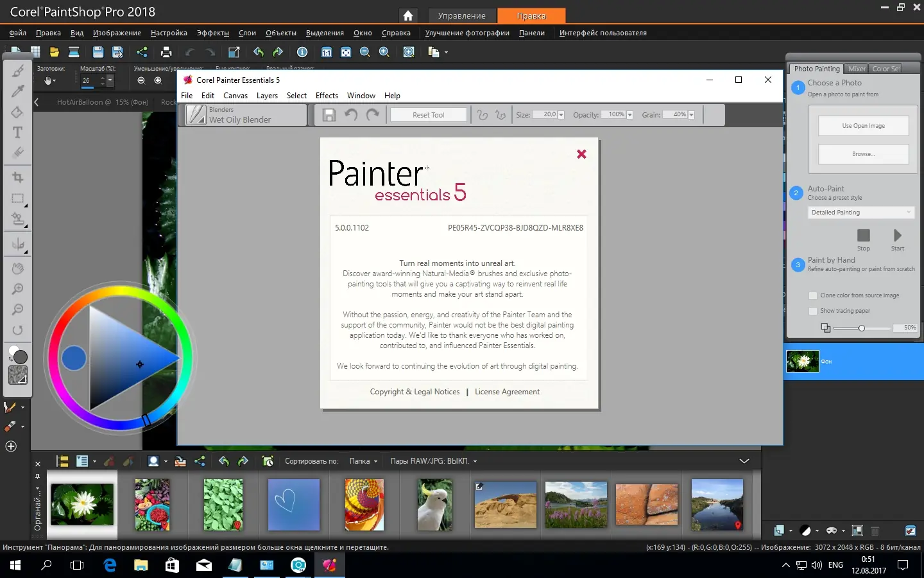Click the zoom to 100% (1:1) icon

pyautogui.click(x=327, y=52)
